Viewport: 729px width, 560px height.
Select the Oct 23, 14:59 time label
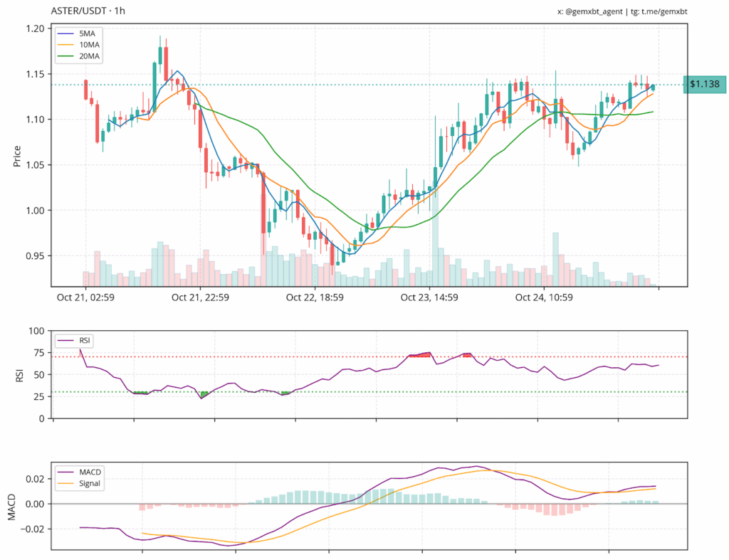(429, 297)
